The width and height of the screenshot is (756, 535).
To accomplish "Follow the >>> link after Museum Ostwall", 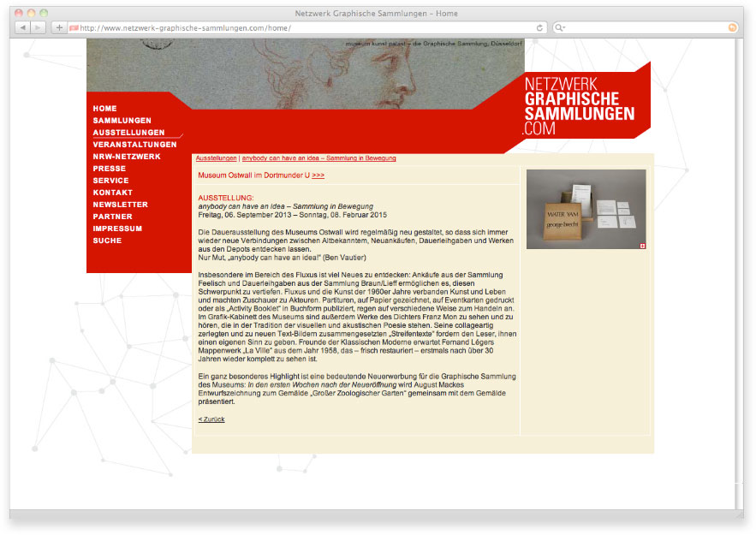I will 318,175.
